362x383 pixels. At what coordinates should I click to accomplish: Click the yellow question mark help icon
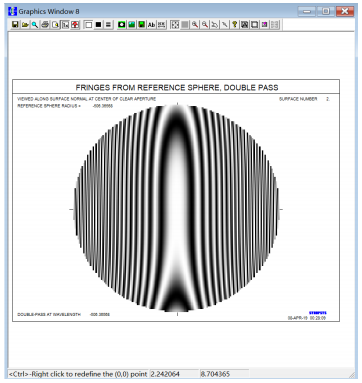(x=235, y=25)
